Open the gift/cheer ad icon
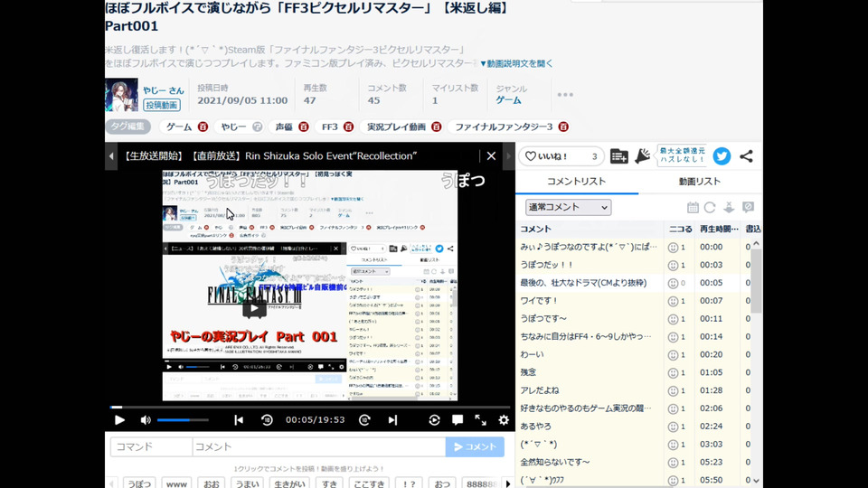Viewport: 868px width, 488px height. pyautogui.click(x=642, y=156)
